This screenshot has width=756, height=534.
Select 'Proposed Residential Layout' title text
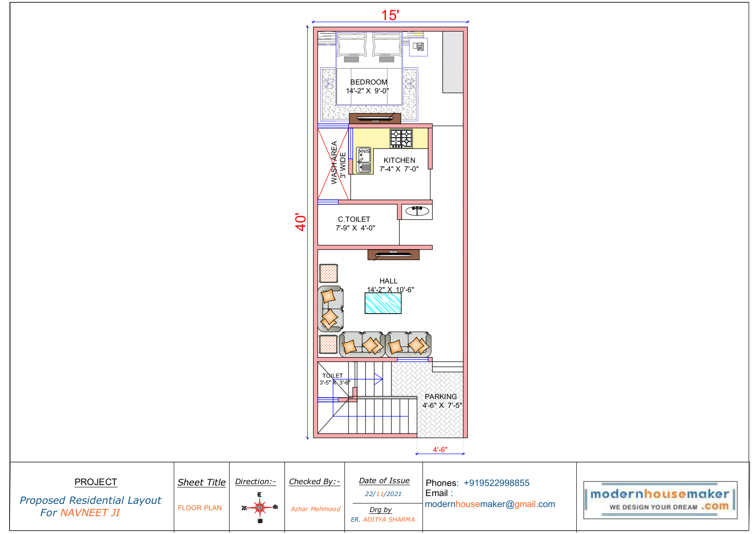point(90,500)
